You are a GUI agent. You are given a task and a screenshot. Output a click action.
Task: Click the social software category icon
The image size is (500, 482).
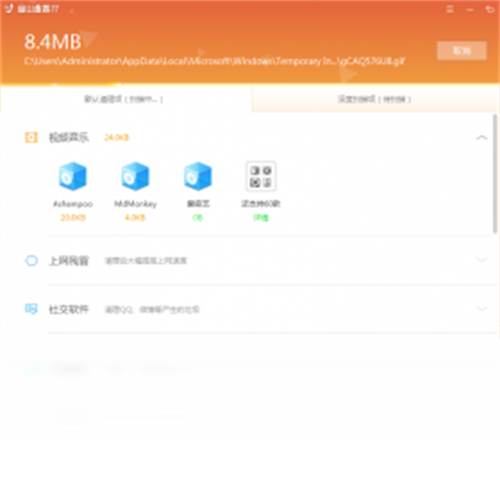[31, 309]
